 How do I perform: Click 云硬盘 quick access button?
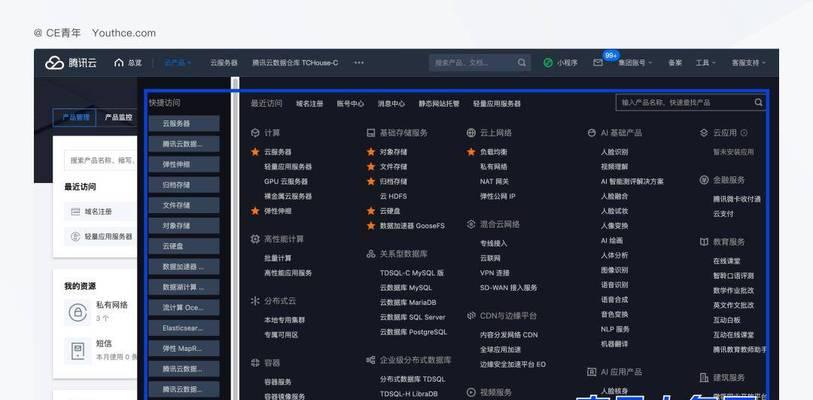pos(184,246)
